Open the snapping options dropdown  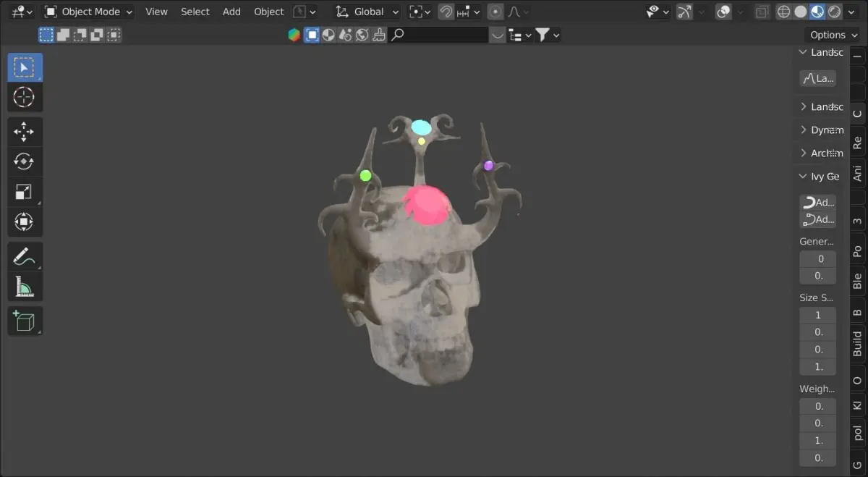point(469,12)
